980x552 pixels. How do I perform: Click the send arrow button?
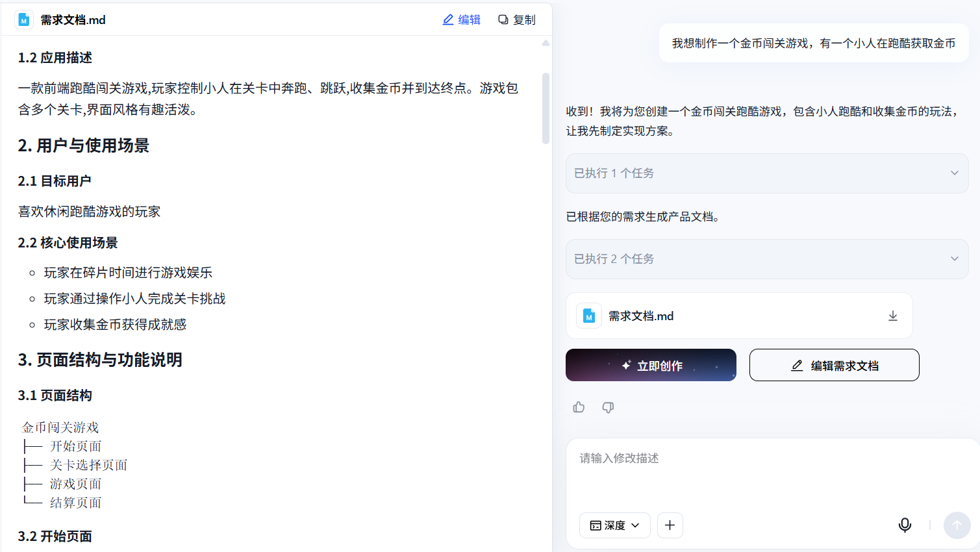[957, 525]
